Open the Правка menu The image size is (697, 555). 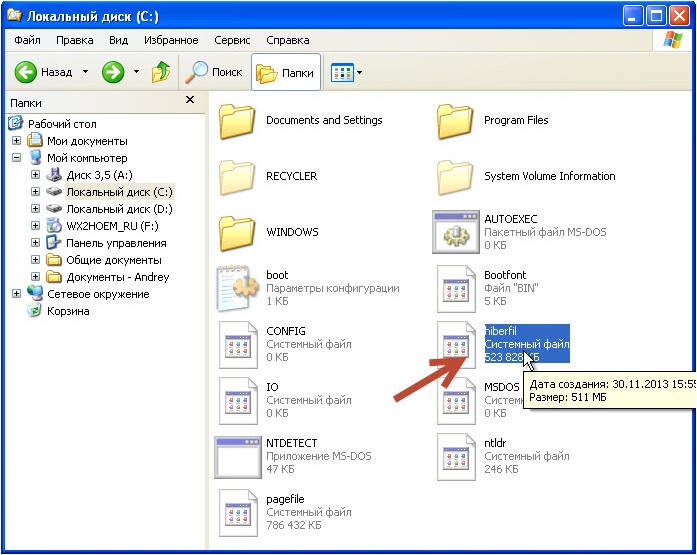coord(75,40)
